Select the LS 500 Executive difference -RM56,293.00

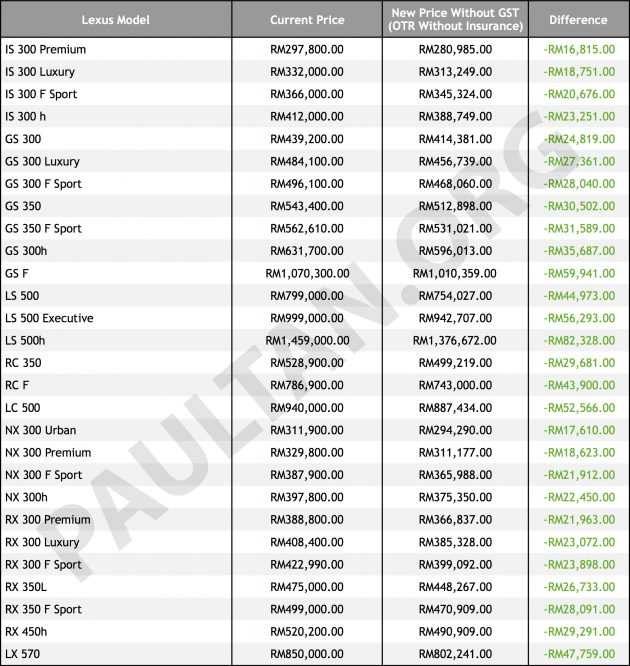(579, 318)
